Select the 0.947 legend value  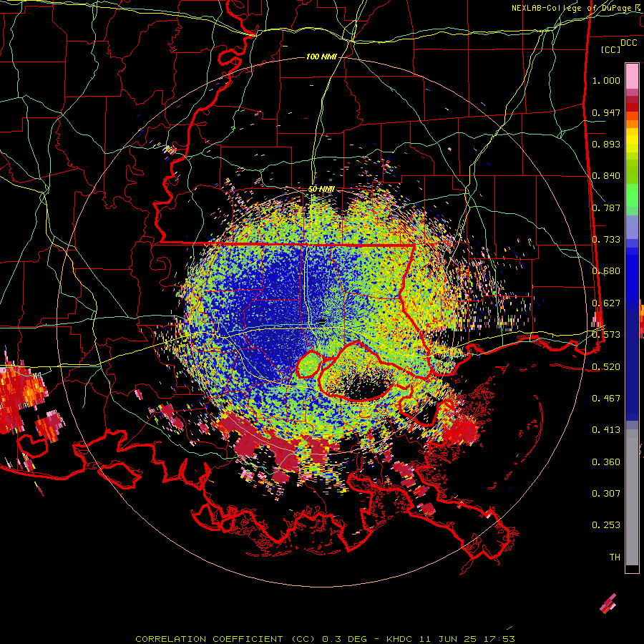coord(606,112)
